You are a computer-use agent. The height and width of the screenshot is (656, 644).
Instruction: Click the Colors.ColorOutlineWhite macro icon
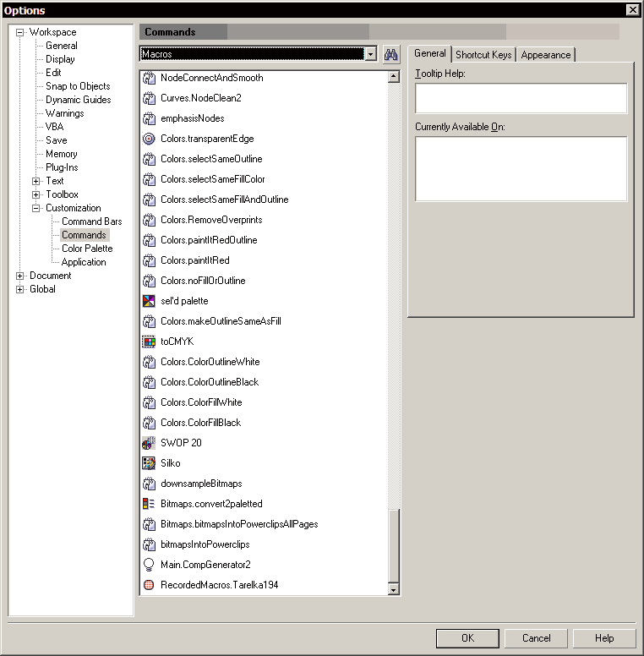(x=149, y=362)
